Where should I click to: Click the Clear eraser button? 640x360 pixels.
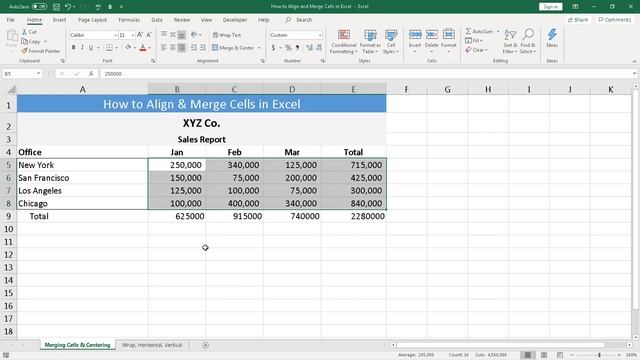476,50
